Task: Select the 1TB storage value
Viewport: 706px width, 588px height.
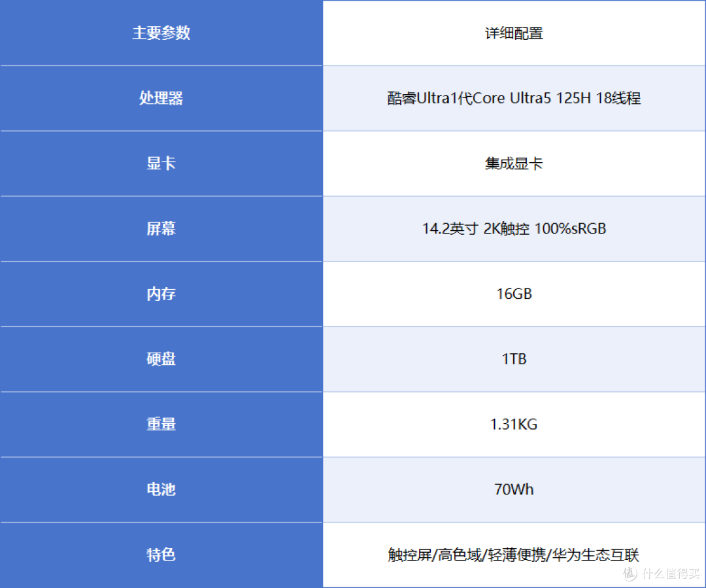Action: pos(514,359)
